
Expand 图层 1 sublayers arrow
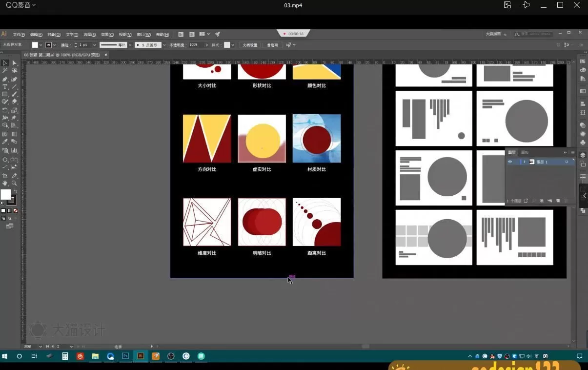click(x=525, y=162)
